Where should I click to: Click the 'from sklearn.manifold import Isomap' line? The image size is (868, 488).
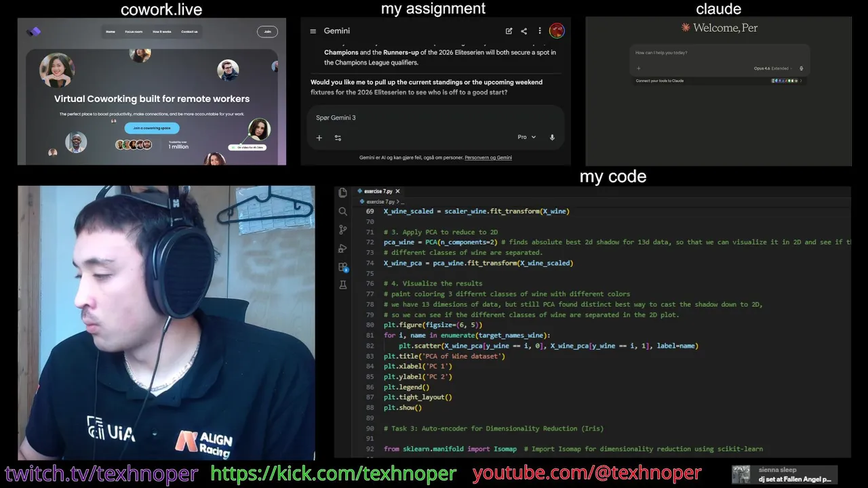450,449
